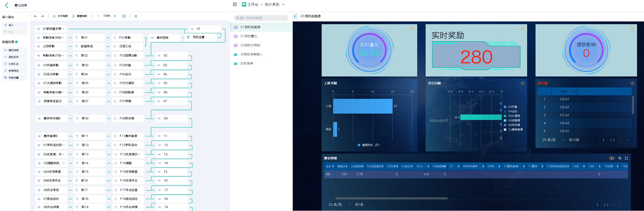
Task: Select the 字段设置 node on canvas
Action: click(202, 37)
